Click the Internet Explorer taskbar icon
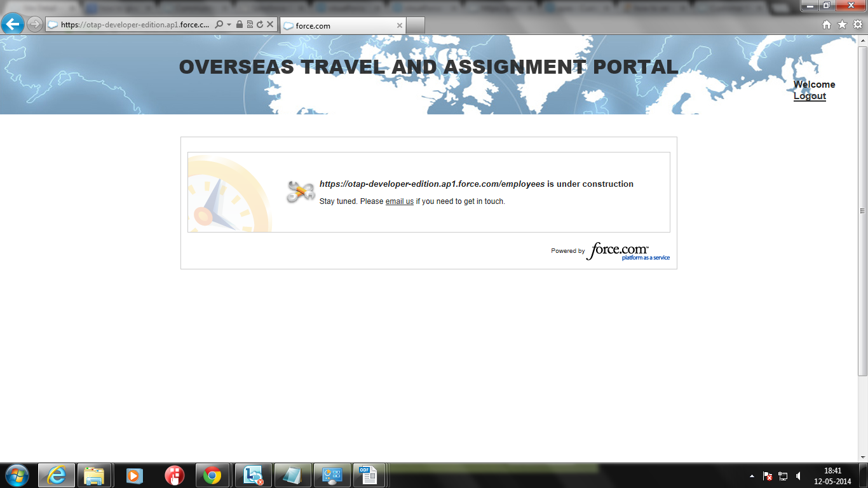868x488 pixels. tap(57, 475)
